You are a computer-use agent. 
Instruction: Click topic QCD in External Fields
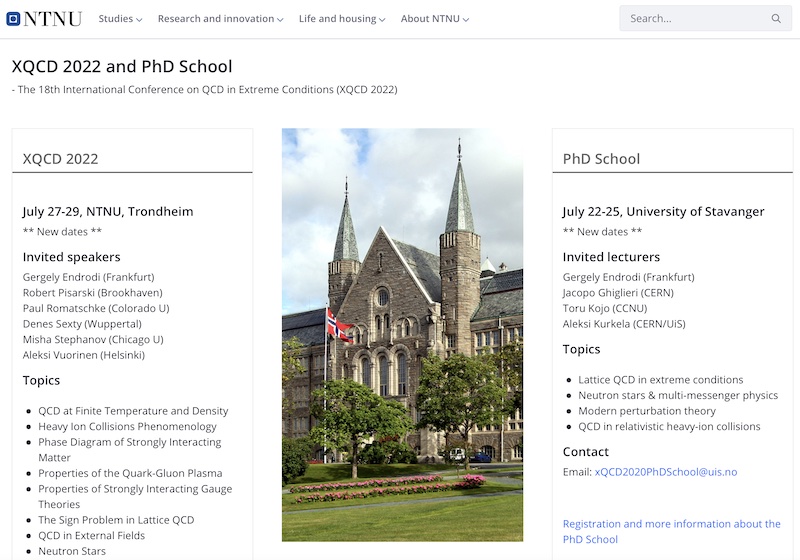click(x=91, y=536)
